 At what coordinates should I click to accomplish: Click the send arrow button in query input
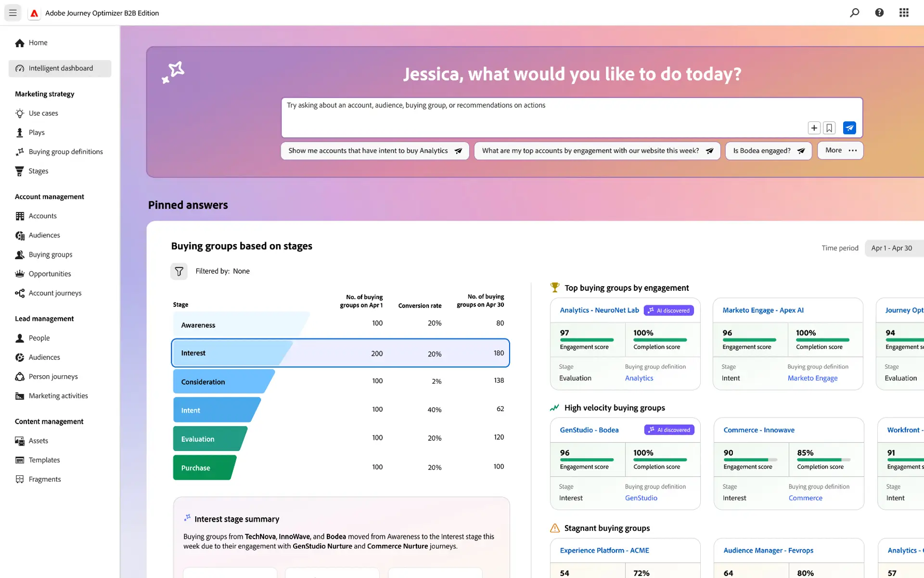850,128
